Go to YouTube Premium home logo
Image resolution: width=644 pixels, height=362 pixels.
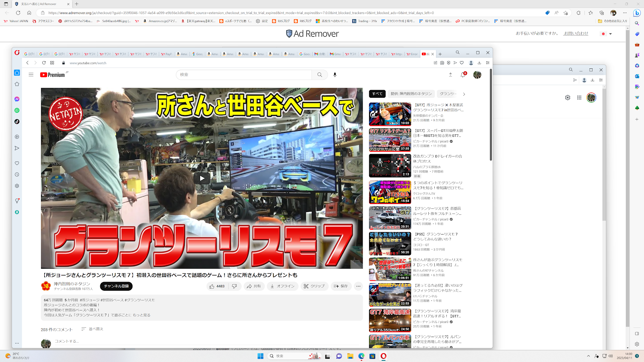53,75
